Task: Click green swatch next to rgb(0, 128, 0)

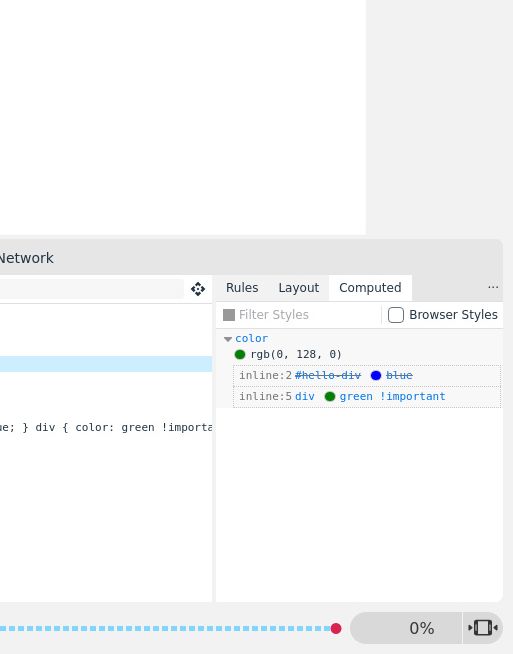Action: (240, 355)
